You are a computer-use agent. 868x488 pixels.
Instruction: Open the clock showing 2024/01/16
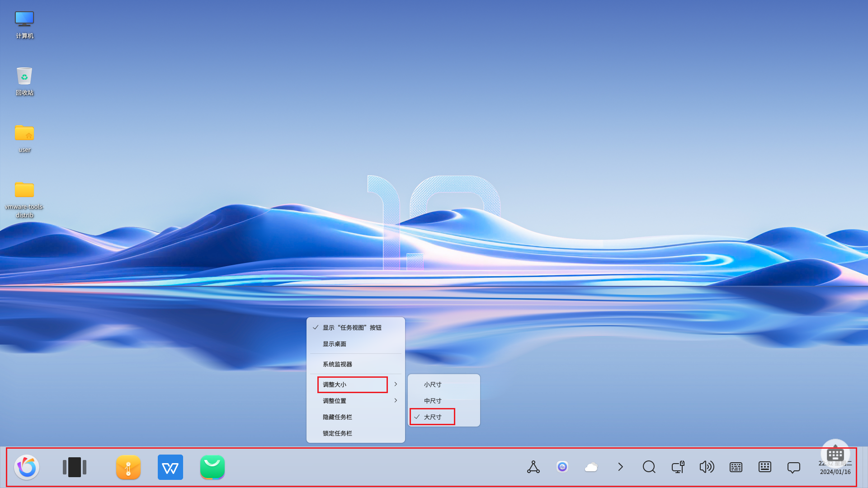(835, 467)
